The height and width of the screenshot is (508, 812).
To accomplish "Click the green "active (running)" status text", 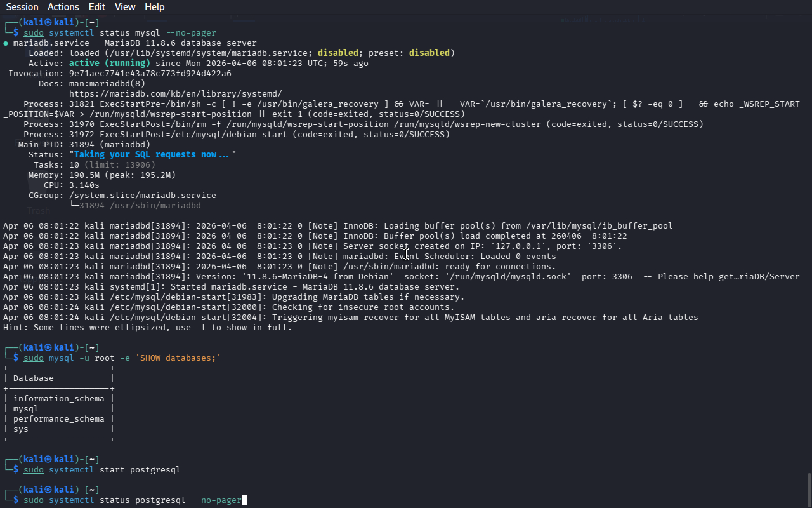I will tap(109, 63).
